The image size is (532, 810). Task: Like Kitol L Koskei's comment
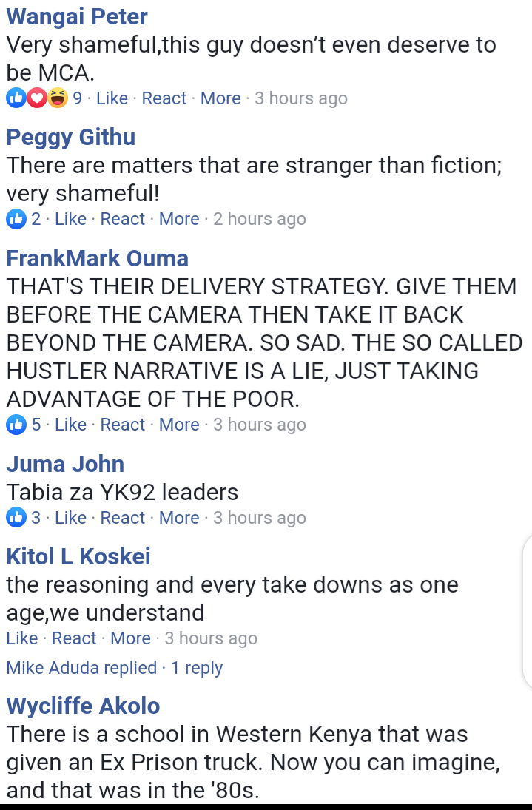tap(22, 638)
